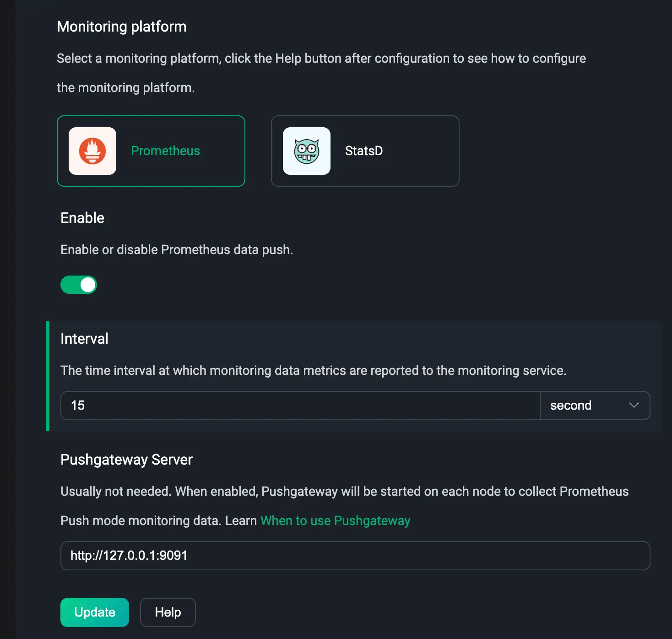
Task: Click the green highlighted Interval section border
Action: [48, 376]
